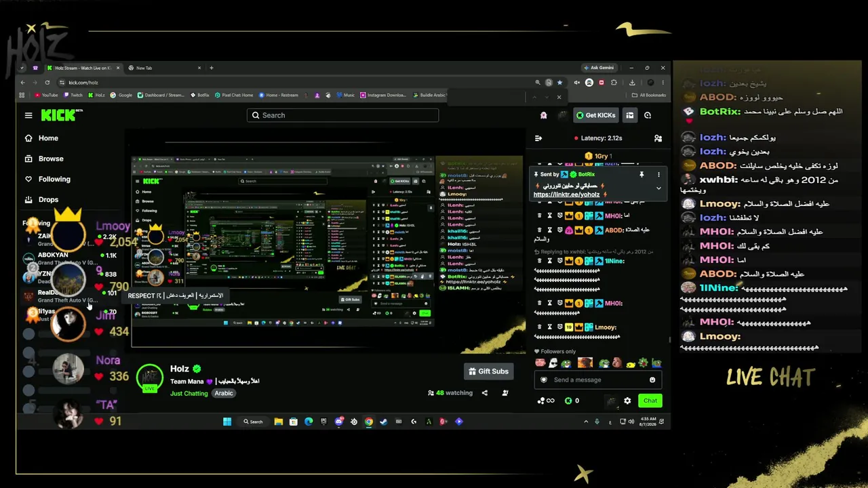This screenshot has height=488, width=868.
Task: Open Following in the Kick sidebar
Action: pos(47,179)
